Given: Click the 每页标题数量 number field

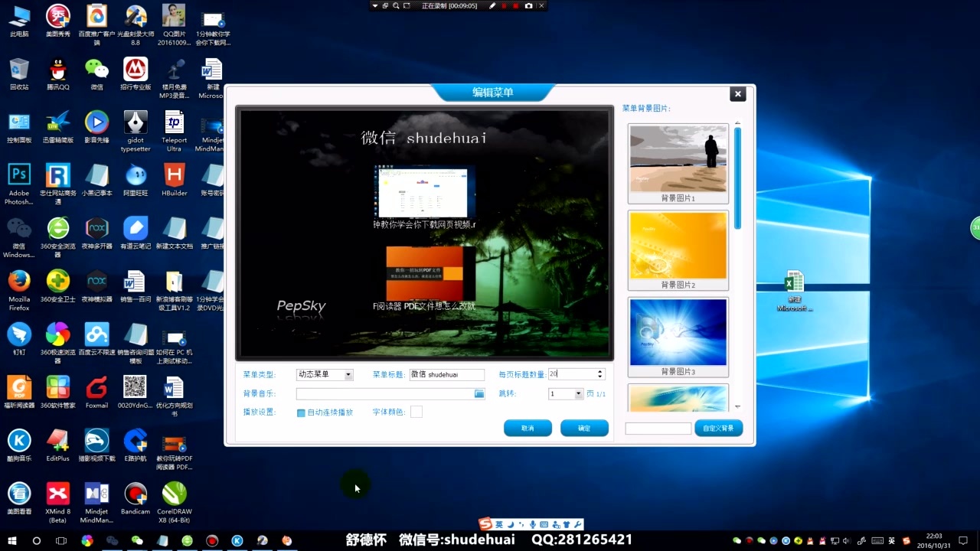Looking at the screenshot, I should tap(571, 374).
